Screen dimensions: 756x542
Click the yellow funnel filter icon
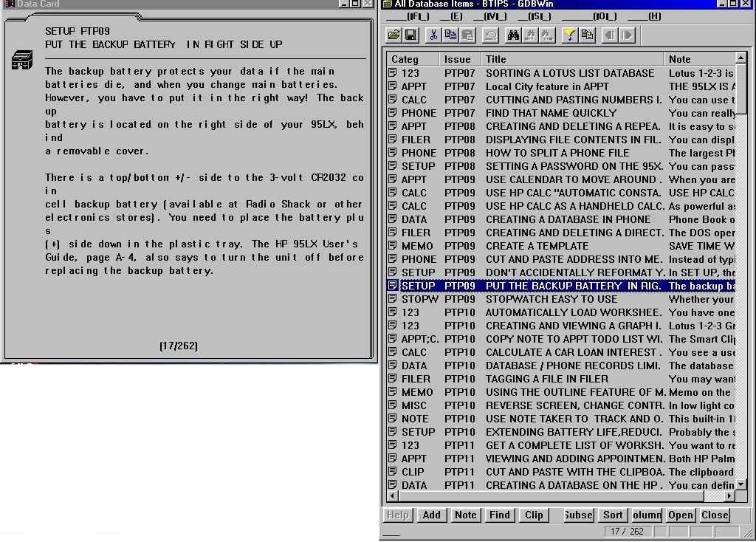(570, 35)
